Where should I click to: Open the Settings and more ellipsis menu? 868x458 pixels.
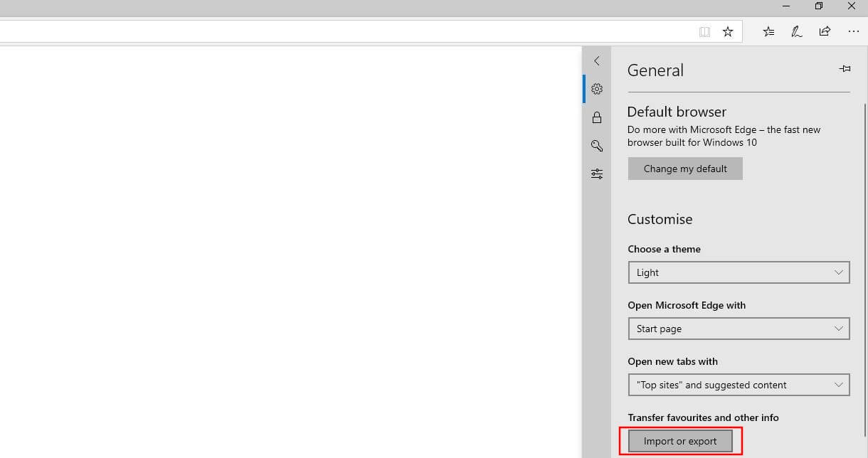854,31
